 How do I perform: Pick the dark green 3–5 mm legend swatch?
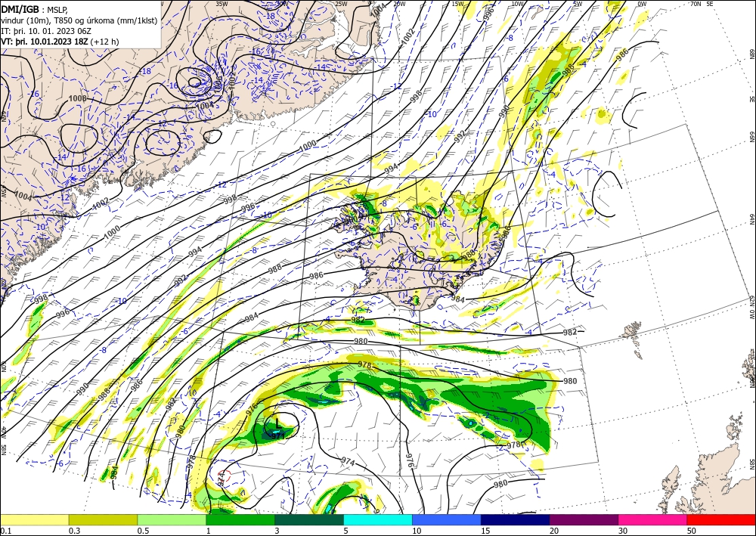pyautogui.click(x=309, y=519)
